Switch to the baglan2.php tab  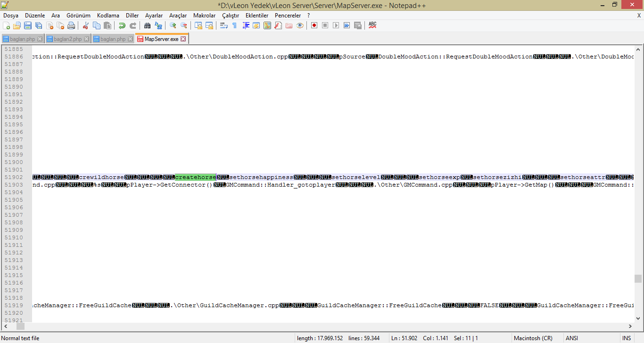(x=67, y=39)
